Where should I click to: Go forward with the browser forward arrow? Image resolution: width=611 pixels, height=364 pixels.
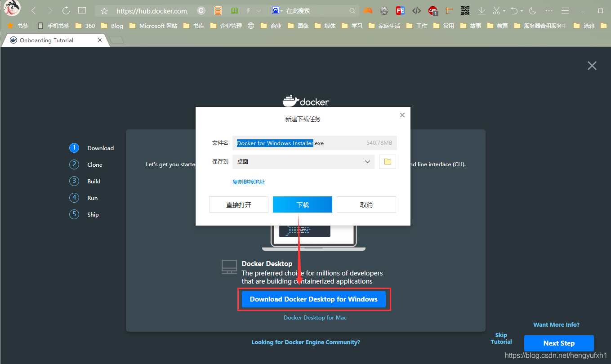pyautogui.click(x=49, y=10)
